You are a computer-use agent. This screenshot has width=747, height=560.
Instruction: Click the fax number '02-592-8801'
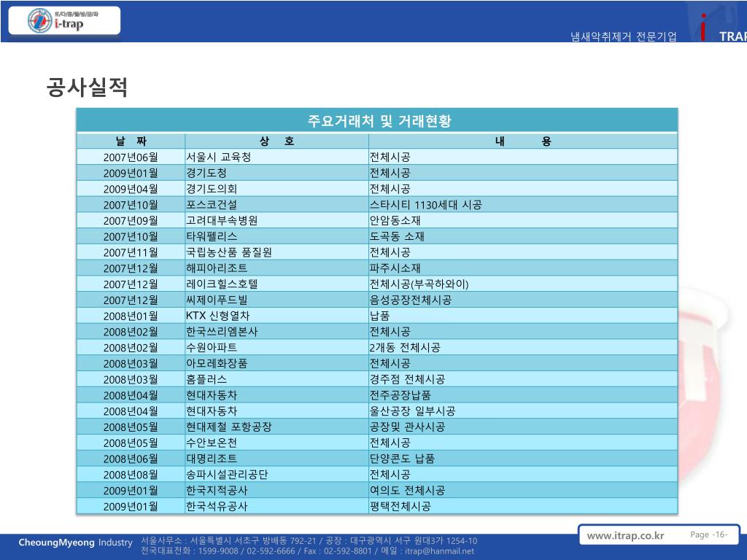pyautogui.click(x=348, y=551)
